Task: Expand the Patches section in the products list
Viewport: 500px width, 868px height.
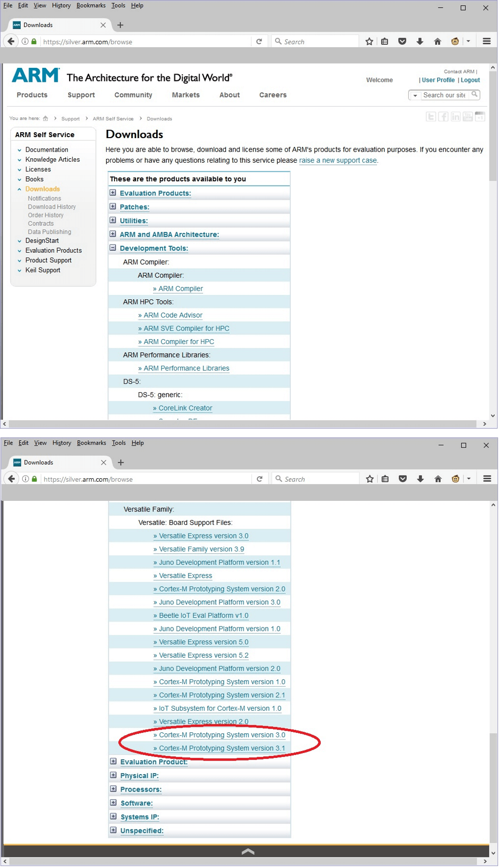Action: point(112,206)
